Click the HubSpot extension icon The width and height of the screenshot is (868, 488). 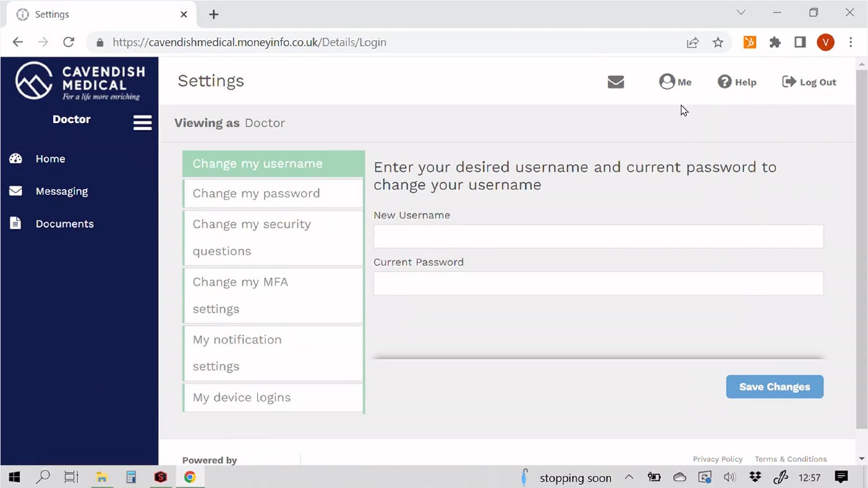750,42
